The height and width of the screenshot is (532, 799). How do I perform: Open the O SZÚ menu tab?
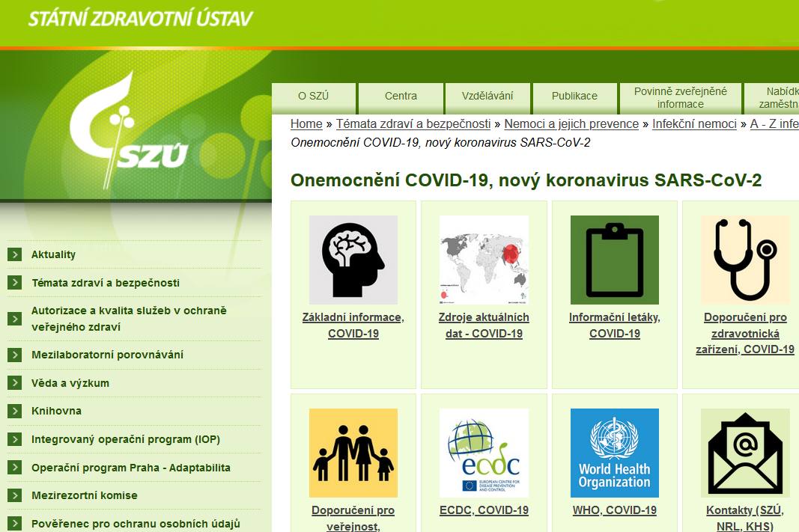point(313,96)
